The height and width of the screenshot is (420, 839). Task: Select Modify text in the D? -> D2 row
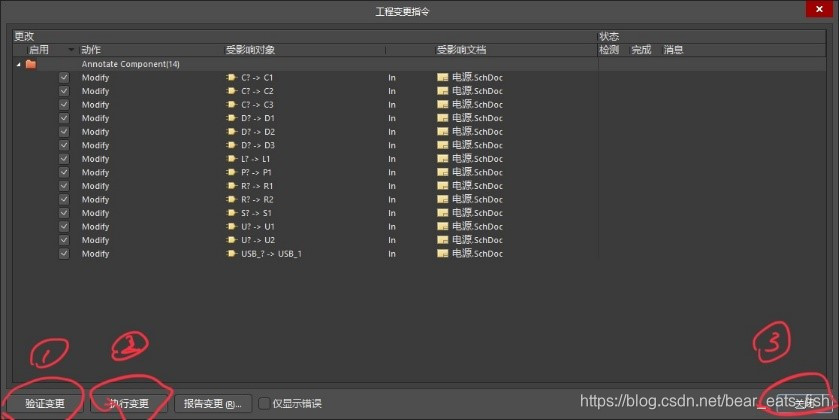click(95, 132)
